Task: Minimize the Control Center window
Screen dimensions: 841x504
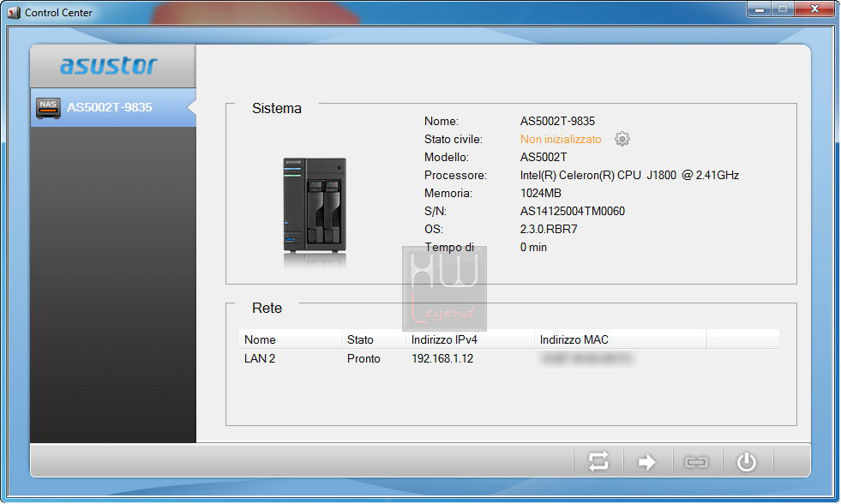Action: tap(759, 9)
